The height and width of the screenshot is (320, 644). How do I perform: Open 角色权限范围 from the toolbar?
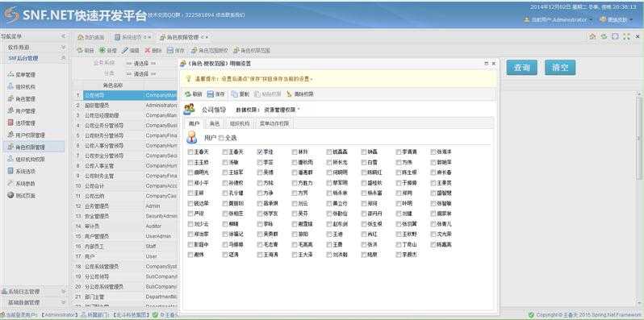coord(252,51)
